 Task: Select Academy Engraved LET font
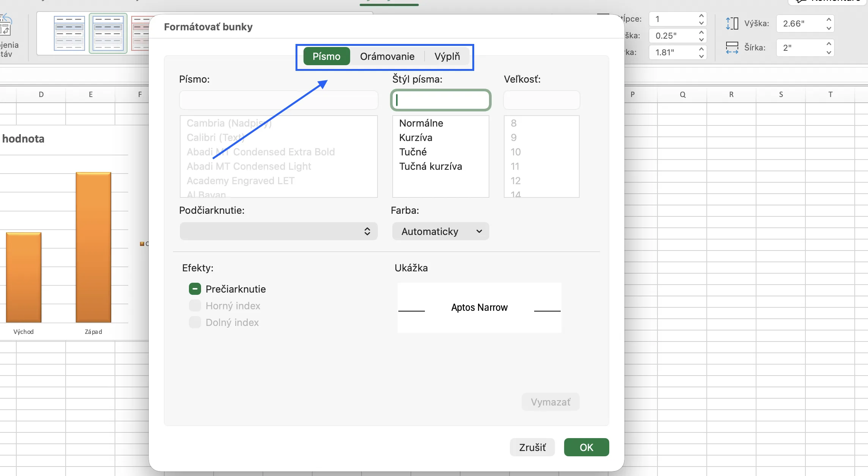[241, 181]
